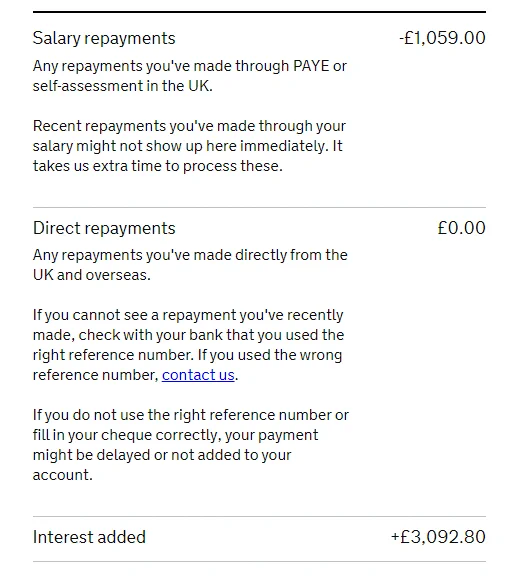
Task: Click the paragraph about filling in your cheque correctly
Action: coord(191,445)
